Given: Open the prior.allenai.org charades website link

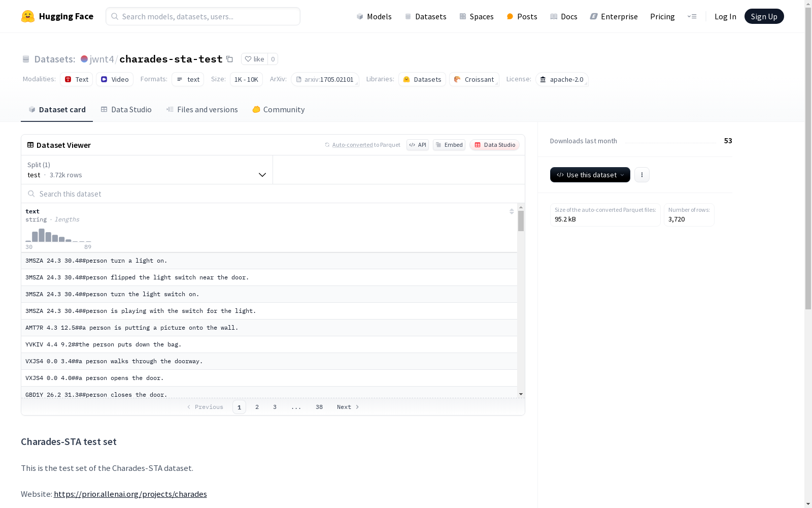Looking at the screenshot, I should (130, 494).
